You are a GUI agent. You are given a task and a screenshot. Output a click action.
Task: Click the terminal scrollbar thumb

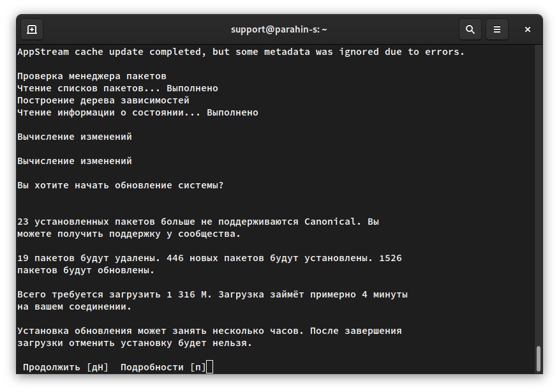click(x=539, y=359)
